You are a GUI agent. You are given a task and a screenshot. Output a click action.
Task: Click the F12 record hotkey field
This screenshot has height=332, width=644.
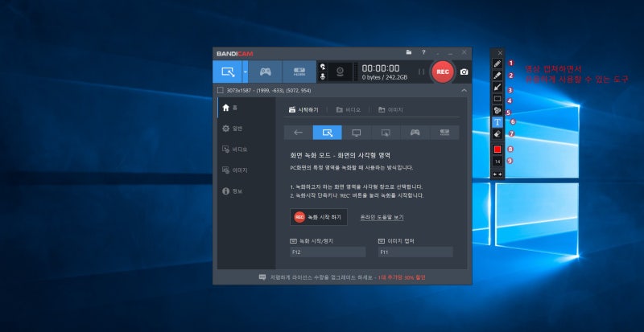(328, 252)
